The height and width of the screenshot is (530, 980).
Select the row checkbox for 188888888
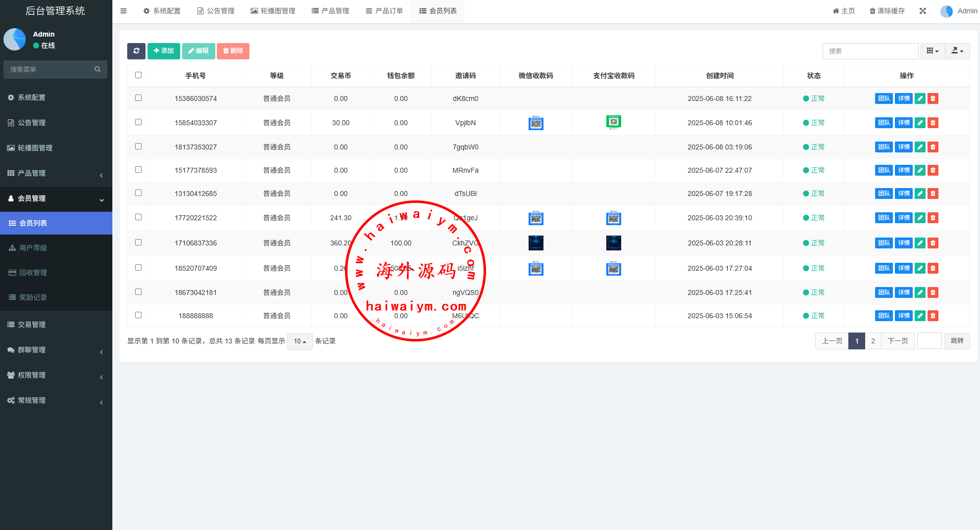click(x=138, y=315)
